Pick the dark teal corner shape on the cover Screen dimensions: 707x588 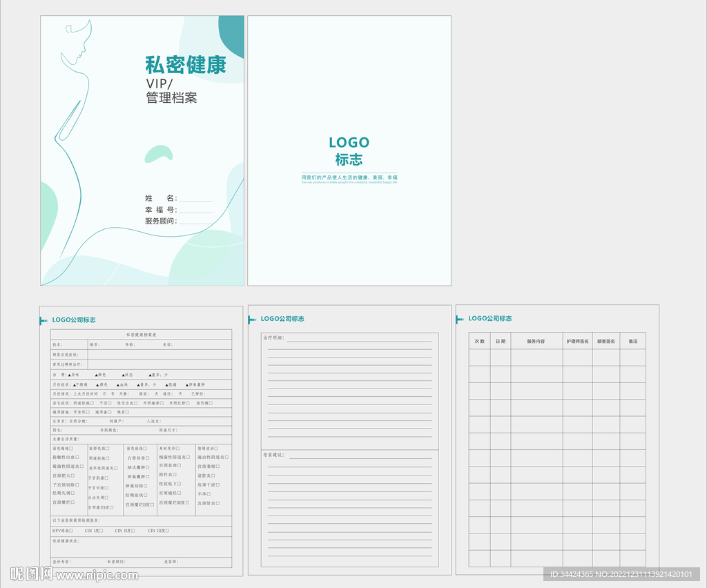[x=232, y=35]
